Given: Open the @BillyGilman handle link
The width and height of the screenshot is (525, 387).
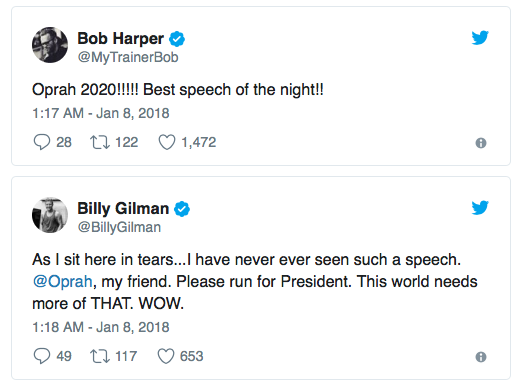Looking at the screenshot, I should click(119, 227).
